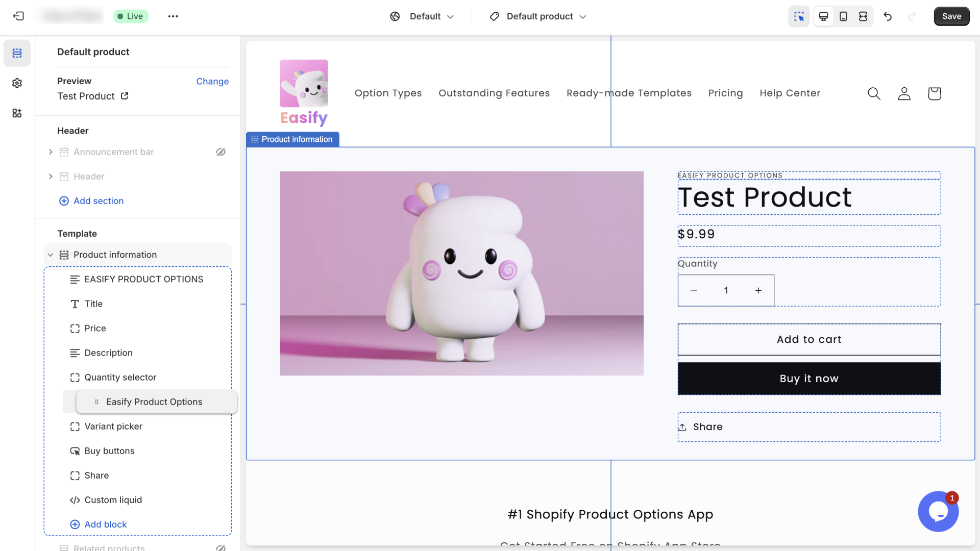Viewport: 980px width, 551px height.
Task: Open the Sections panel icon
Action: [17, 53]
